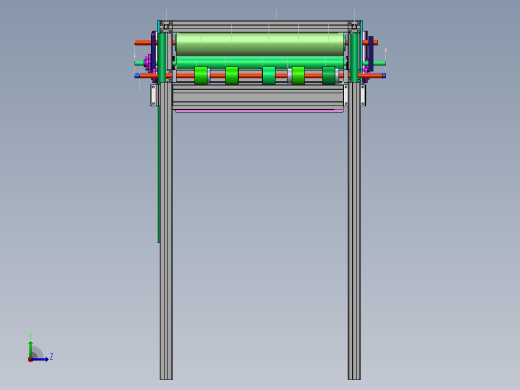The image size is (520, 390).
Task: Select the blue end cap on the right shaft end
Action: (x=384, y=76)
